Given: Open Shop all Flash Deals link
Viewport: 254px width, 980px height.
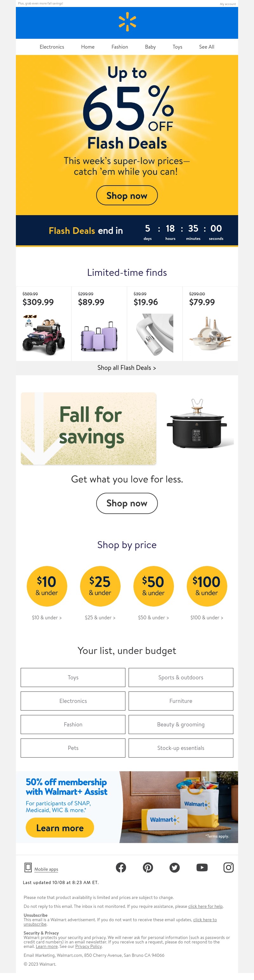Looking at the screenshot, I should click(x=127, y=367).
